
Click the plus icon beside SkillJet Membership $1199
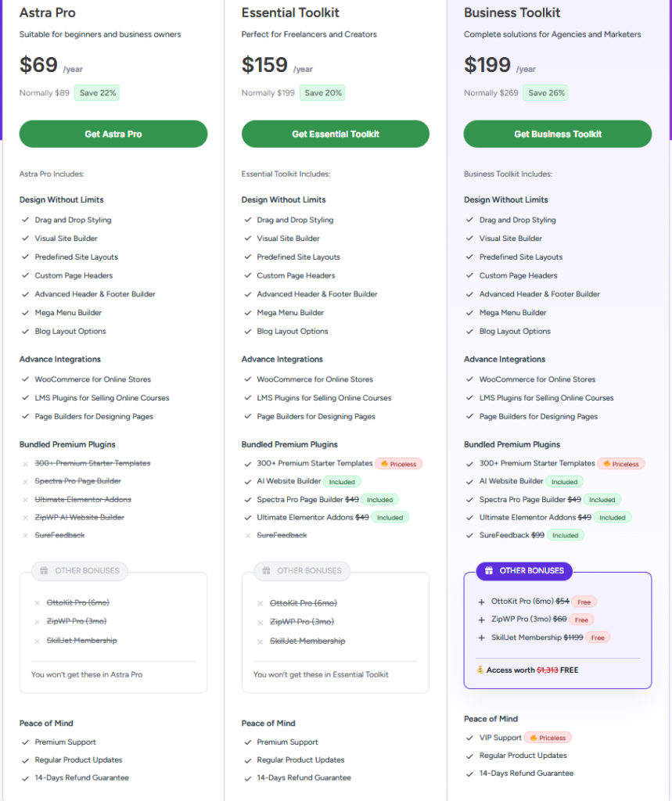482,638
